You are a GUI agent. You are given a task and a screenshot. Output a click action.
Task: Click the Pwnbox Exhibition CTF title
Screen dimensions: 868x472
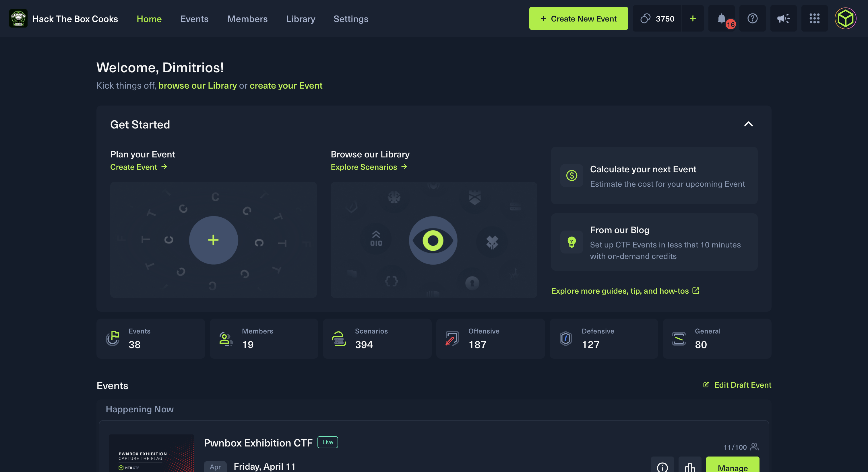[258, 442]
